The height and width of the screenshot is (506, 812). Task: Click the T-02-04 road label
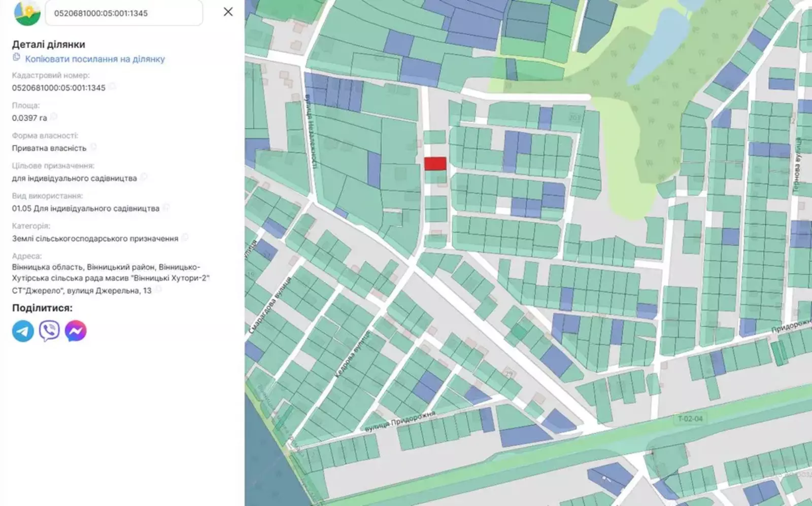[690, 419]
